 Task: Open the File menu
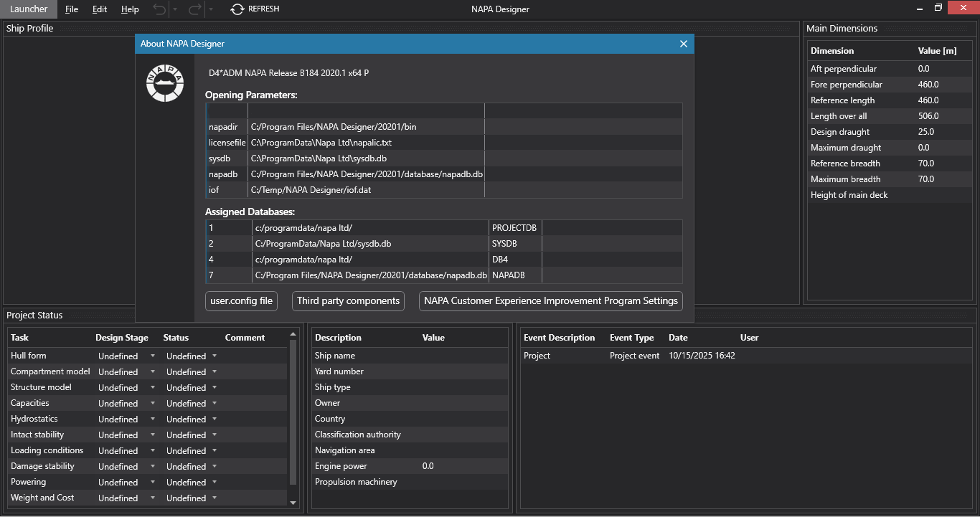[72, 9]
